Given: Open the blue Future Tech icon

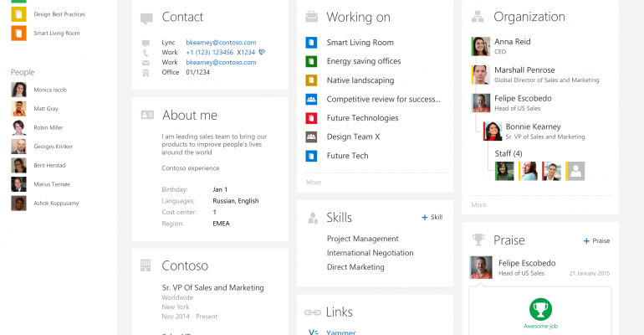Looking at the screenshot, I should pyautogui.click(x=311, y=156).
